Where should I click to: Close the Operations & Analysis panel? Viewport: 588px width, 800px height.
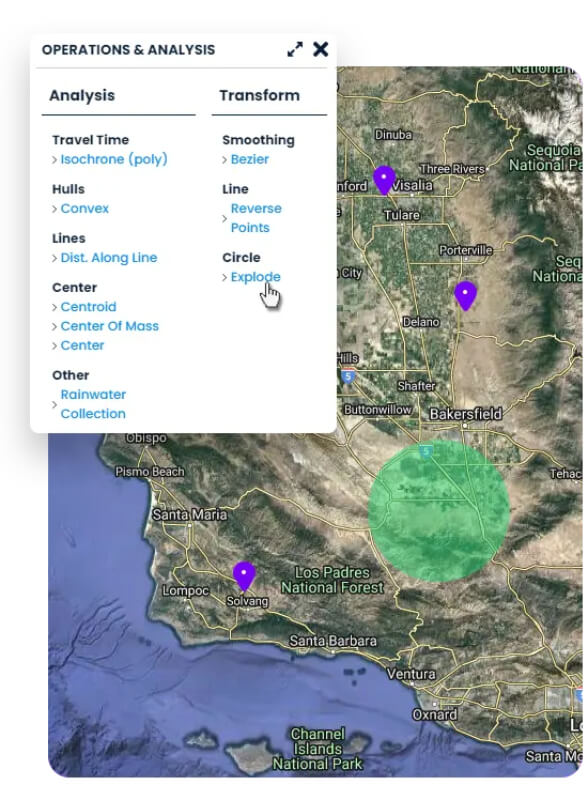[321, 49]
